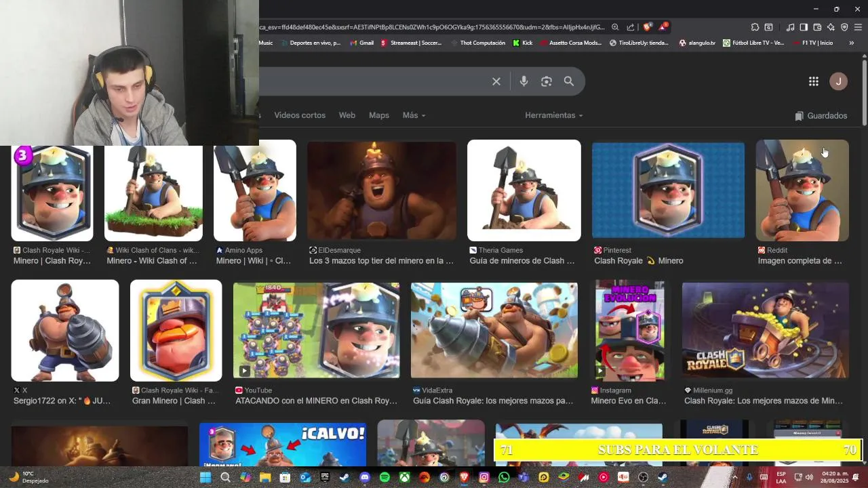
Task: Open the Pinterest Clash Royale Minero image
Action: pos(668,190)
